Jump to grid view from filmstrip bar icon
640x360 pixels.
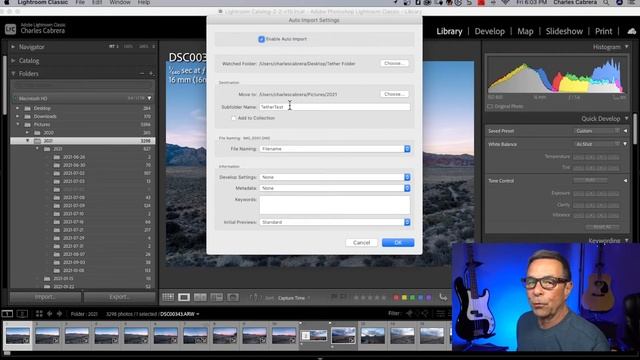click(39, 313)
